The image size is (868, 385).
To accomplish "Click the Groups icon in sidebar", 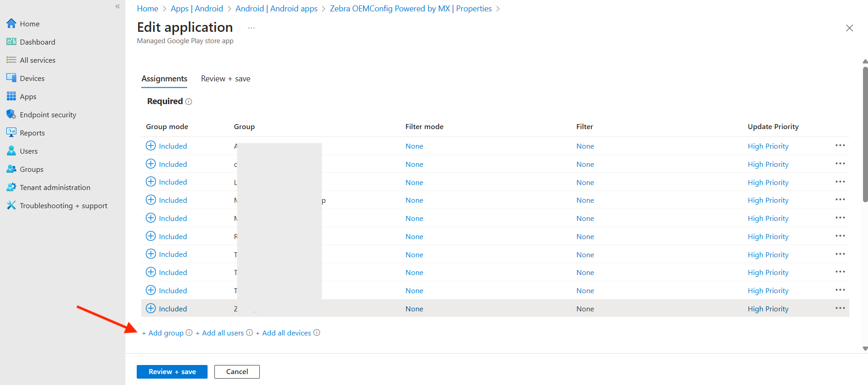I will point(11,169).
